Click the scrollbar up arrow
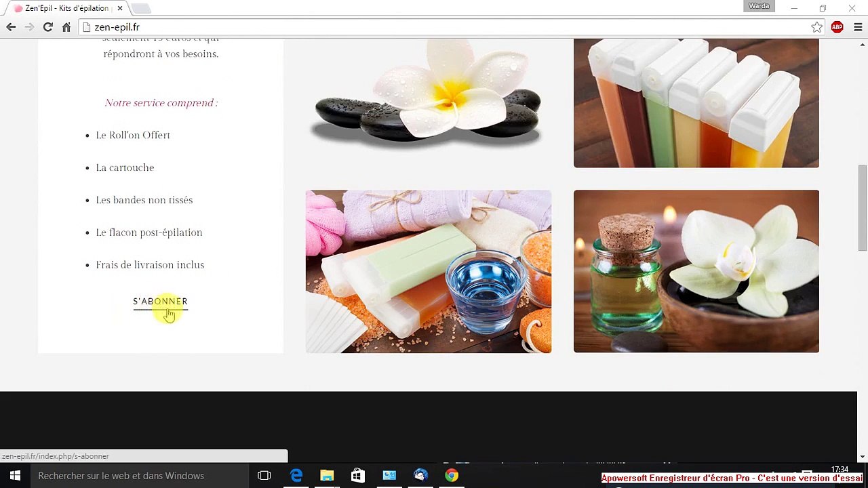Screen dimensions: 868x488 (x=863, y=44)
